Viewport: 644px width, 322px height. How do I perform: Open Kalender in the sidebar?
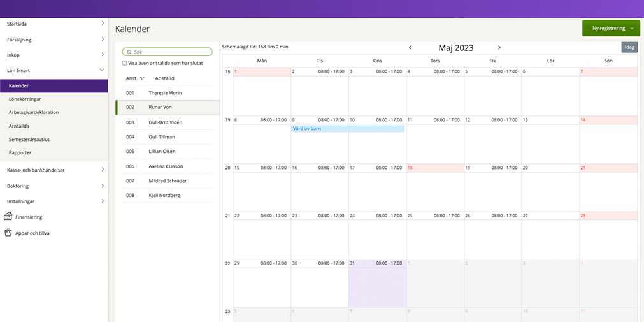tap(54, 86)
